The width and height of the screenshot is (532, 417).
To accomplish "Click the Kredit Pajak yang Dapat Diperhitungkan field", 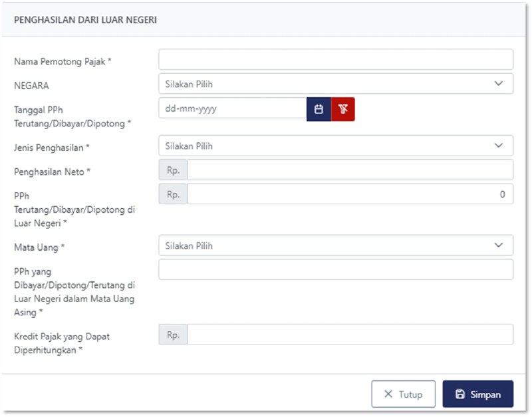I will [350, 335].
